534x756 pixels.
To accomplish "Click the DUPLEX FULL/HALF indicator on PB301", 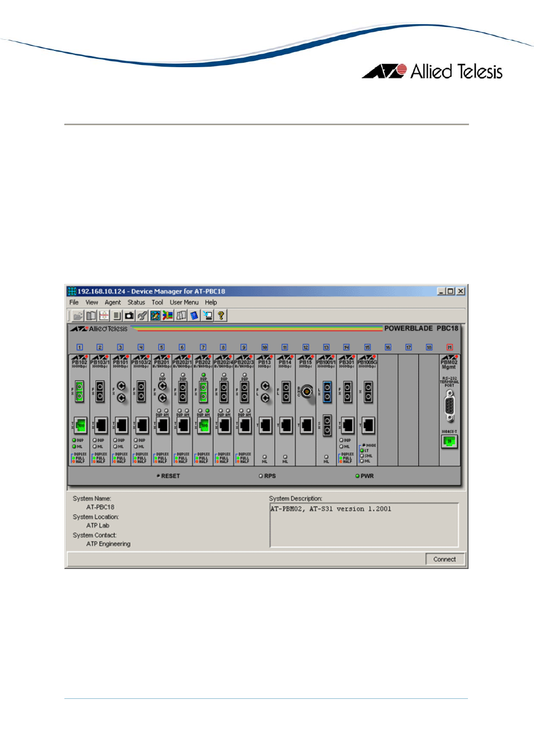I will [345, 458].
